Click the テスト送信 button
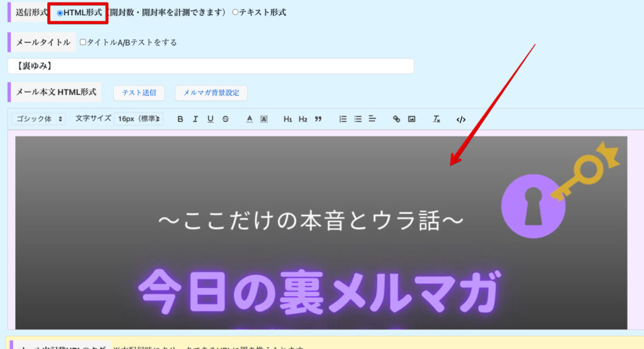Image resolution: width=644 pixels, height=349 pixels. [138, 93]
